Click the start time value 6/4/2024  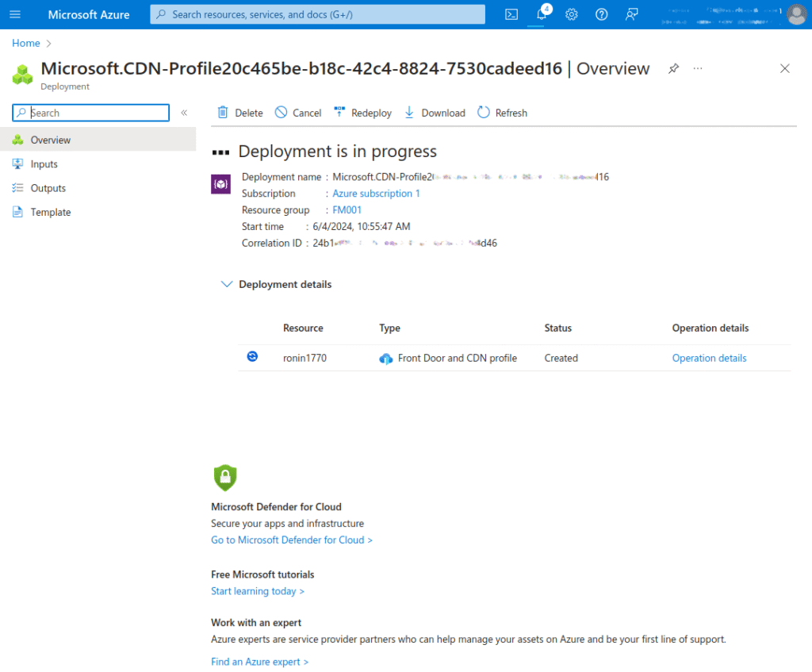[x=362, y=226]
